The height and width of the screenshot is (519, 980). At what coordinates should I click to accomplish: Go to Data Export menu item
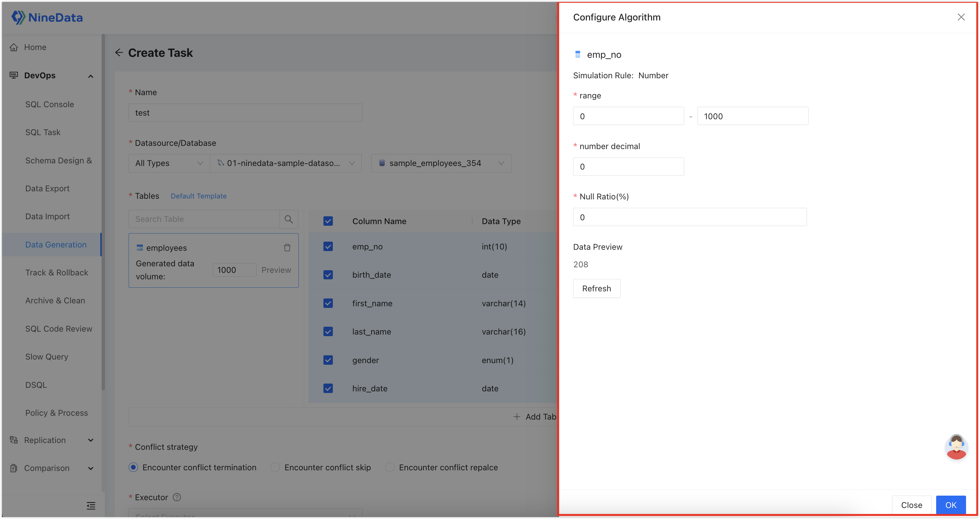pyautogui.click(x=47, y=189)
